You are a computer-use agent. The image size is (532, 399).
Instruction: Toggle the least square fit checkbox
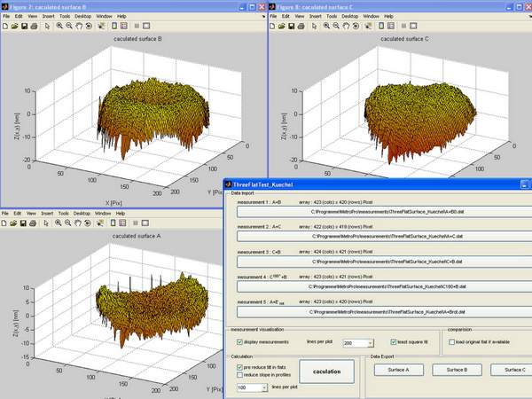(394, 342)
